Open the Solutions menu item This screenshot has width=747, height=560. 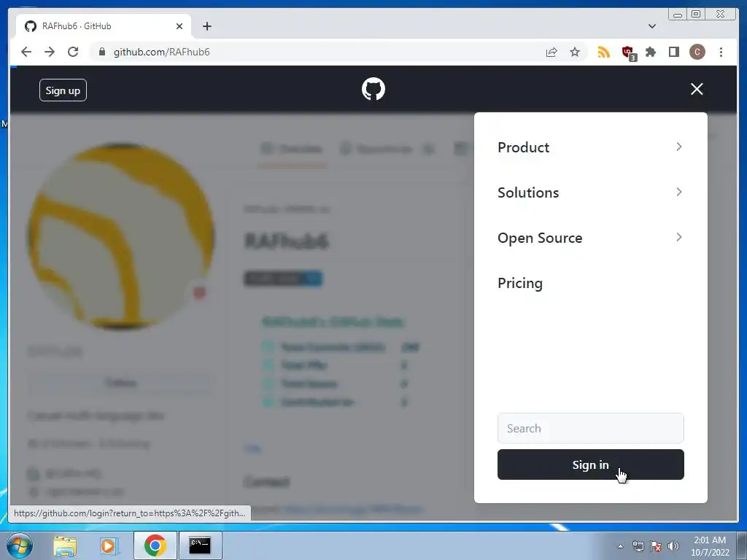click(528, 192)
